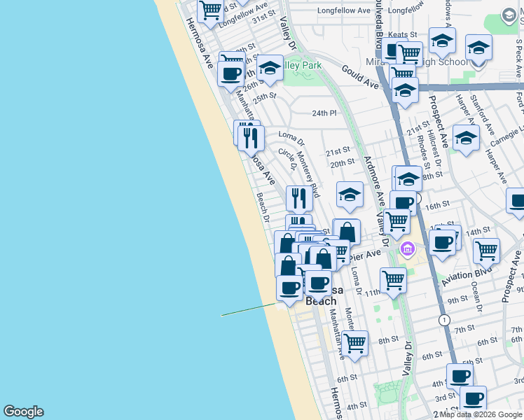Viewport: 524px width, 420px height.
Task: Click the graduation cap marker on Gould Ave at Sepulveda
Action: pos(405,91)
